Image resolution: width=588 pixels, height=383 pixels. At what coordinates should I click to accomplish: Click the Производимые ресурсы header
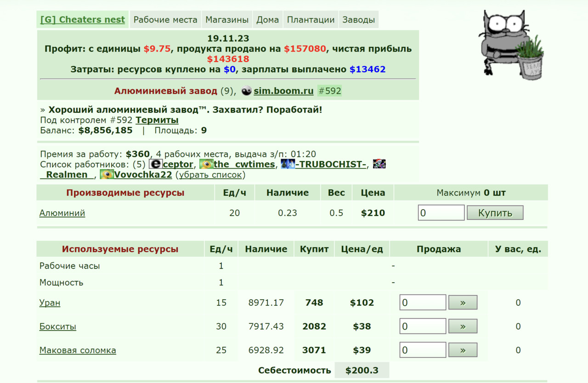click(125, 193)
